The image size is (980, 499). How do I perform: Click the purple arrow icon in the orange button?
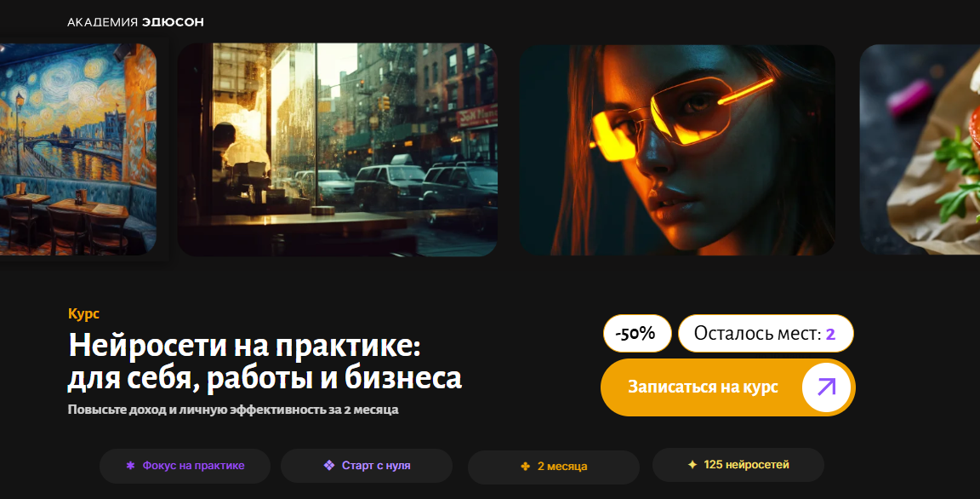coord(826,387)
